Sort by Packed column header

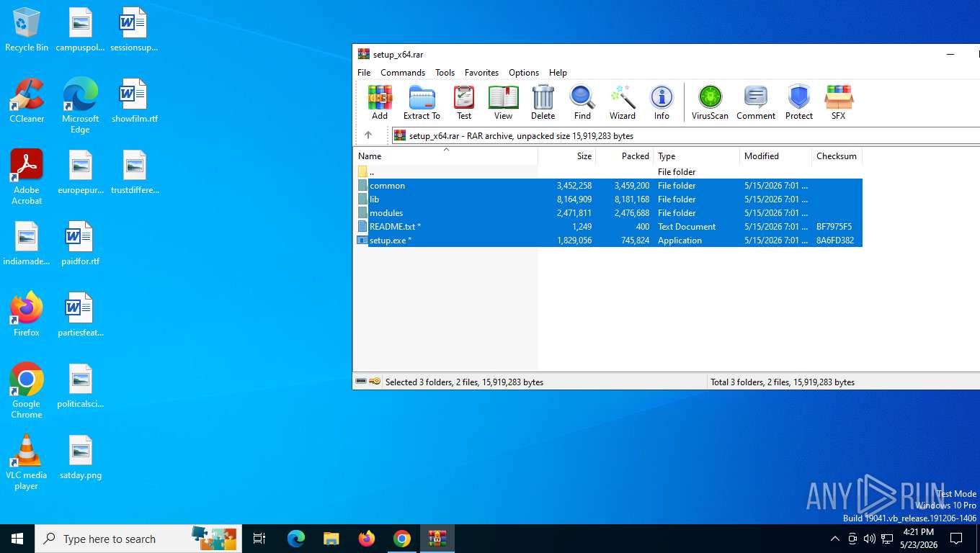(x=625, y=156)
